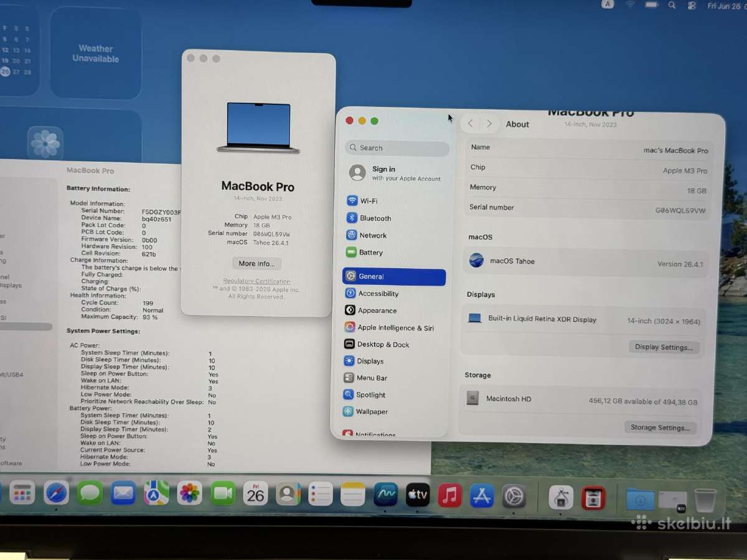Click the serial number G06WQL59VW in Settings
The height and width of the screenshot is (560, 747).
coord(680,210)
